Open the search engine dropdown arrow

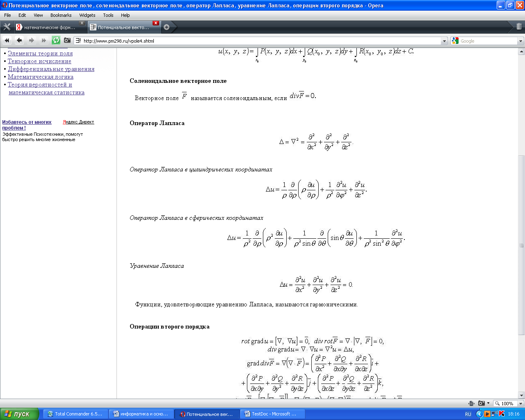(x=520, y=41)
